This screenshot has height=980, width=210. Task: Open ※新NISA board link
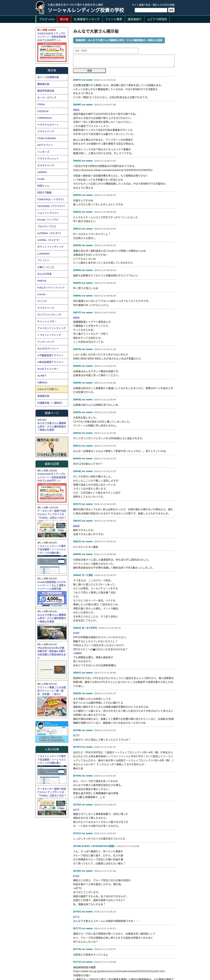pyautogui.click(x=52, y=383)
